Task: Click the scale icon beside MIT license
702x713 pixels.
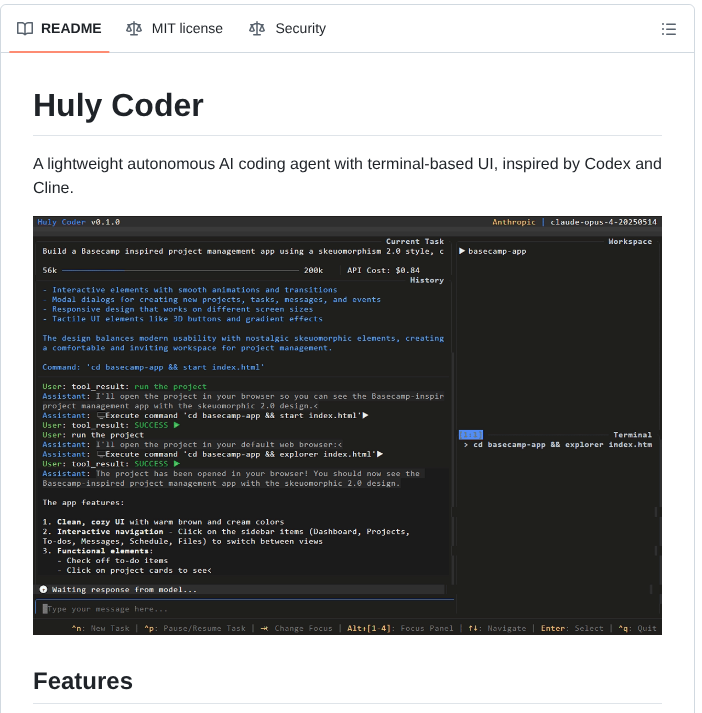Action: coord(134,29)
